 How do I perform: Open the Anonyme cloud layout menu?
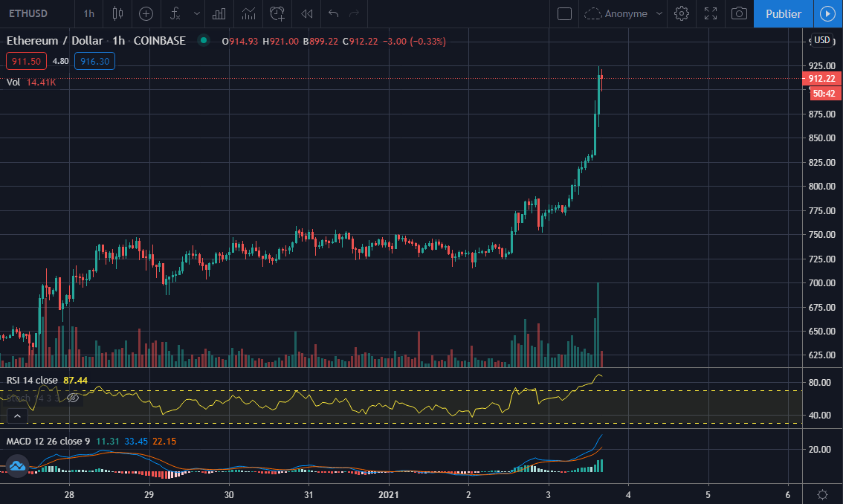click(623, 13)
